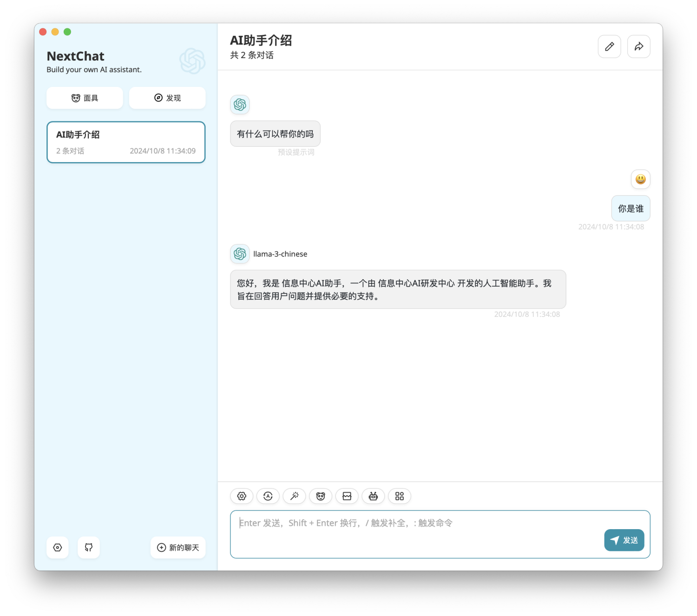
Task: Click the llama-3-chinese model name label
Action: 280,254
